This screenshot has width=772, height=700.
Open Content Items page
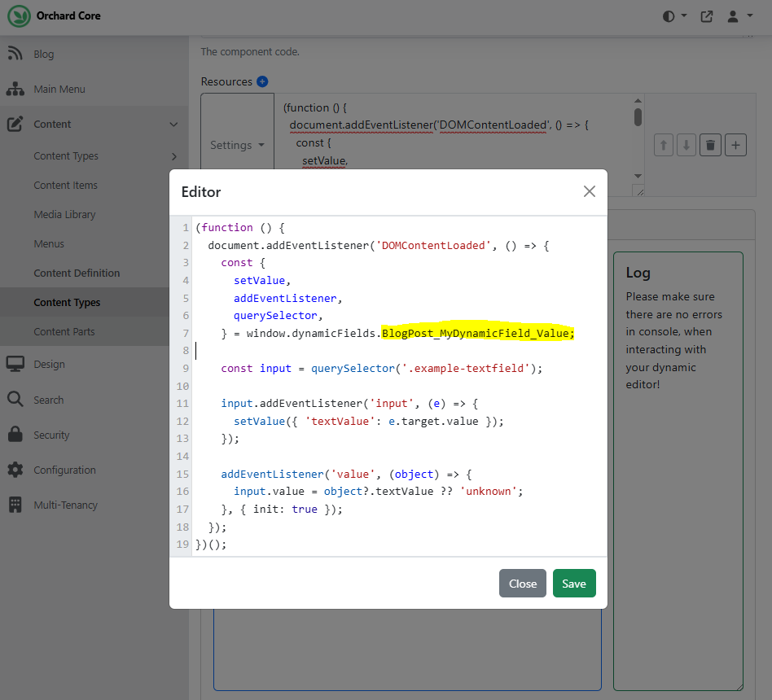(65, 185)
